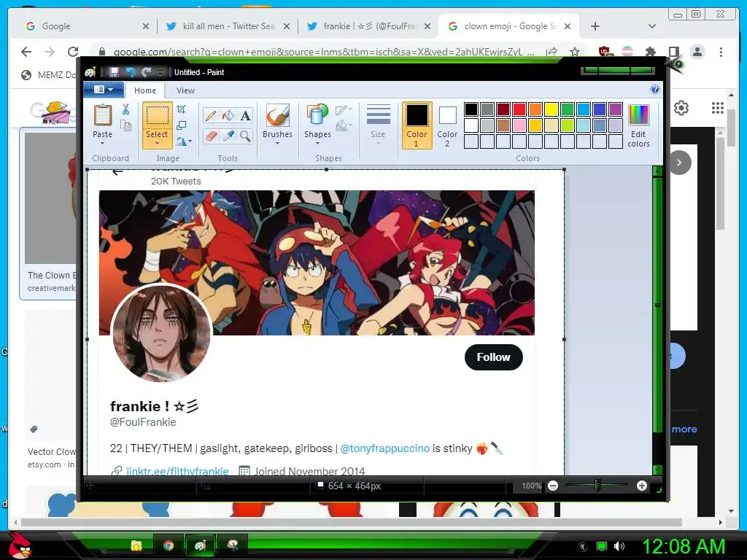Select the Magnifier tool in Paint
747x560 pixels.
(245, 136)
